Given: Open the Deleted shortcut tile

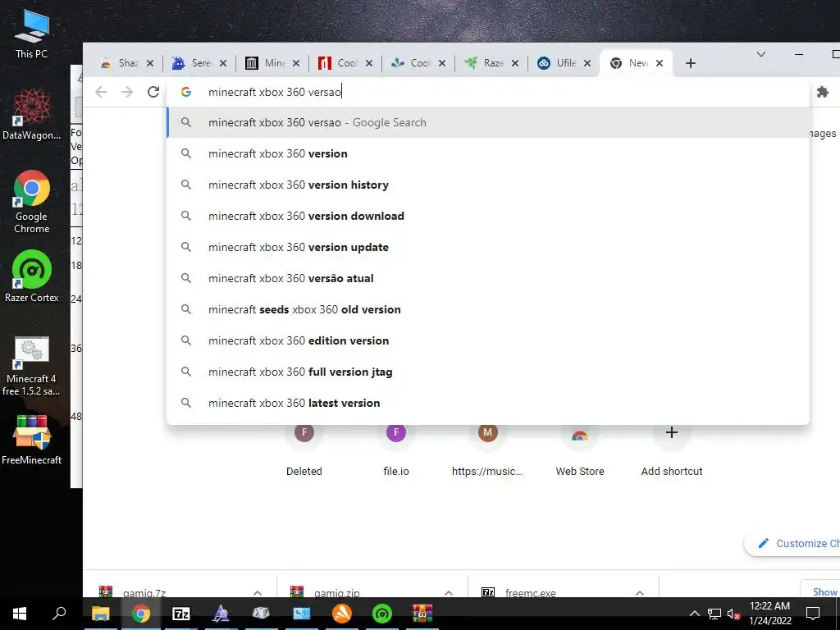Looking at the screenshot, I should coord(304,450).
